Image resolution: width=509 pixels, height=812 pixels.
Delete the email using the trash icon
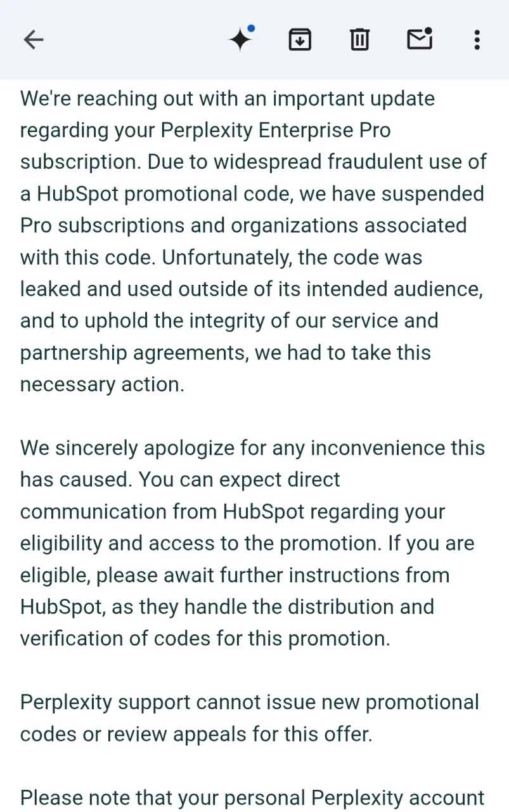point(359,40)
